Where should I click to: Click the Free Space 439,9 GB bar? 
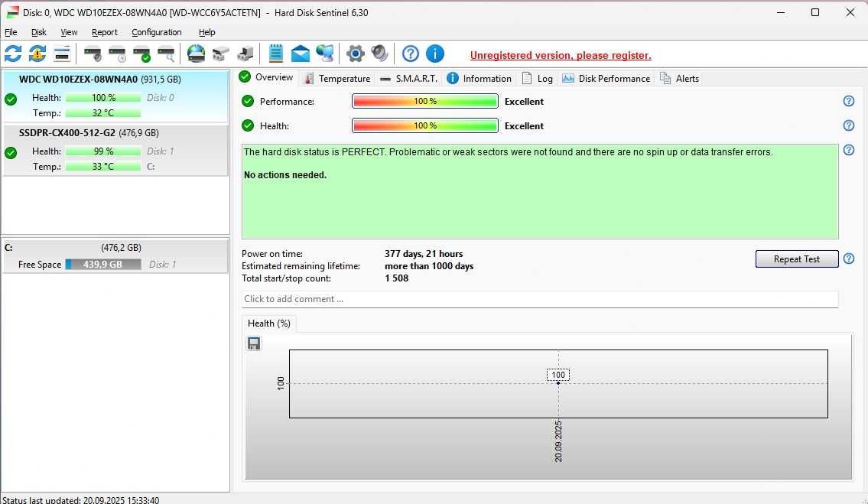103,264
